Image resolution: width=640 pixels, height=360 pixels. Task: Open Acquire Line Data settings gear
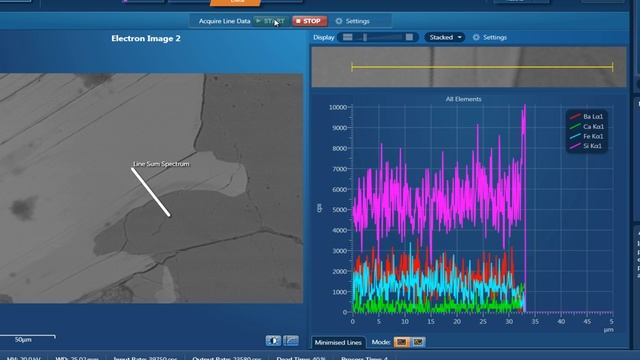339,21
